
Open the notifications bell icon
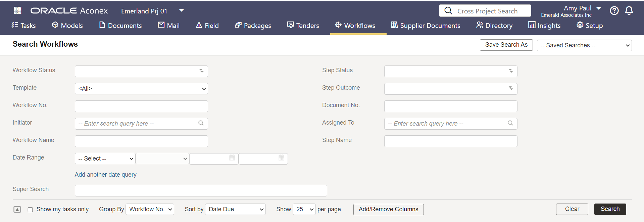629,11
